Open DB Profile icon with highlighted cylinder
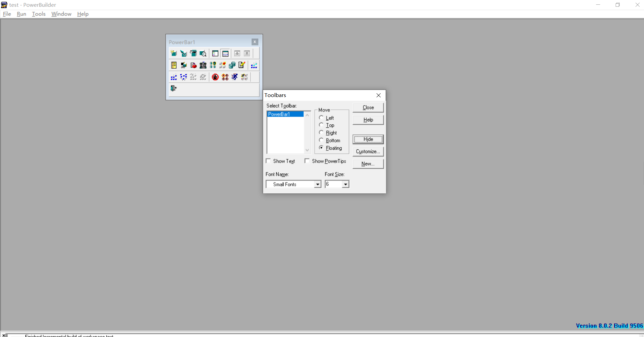The height and width of the screenshot is (337, 644). coord(213,65)
